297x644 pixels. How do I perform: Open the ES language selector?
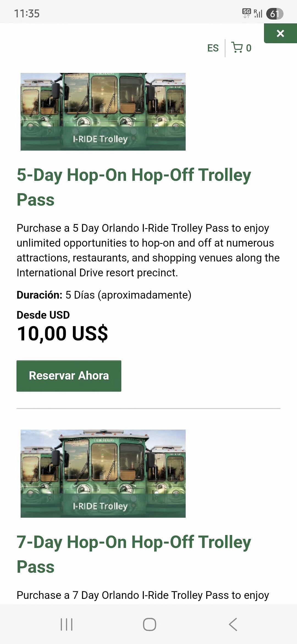tap(213, 48)
